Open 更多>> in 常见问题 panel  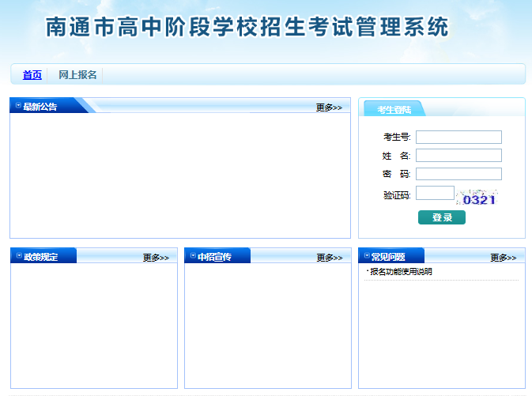(x=504, y=258)
